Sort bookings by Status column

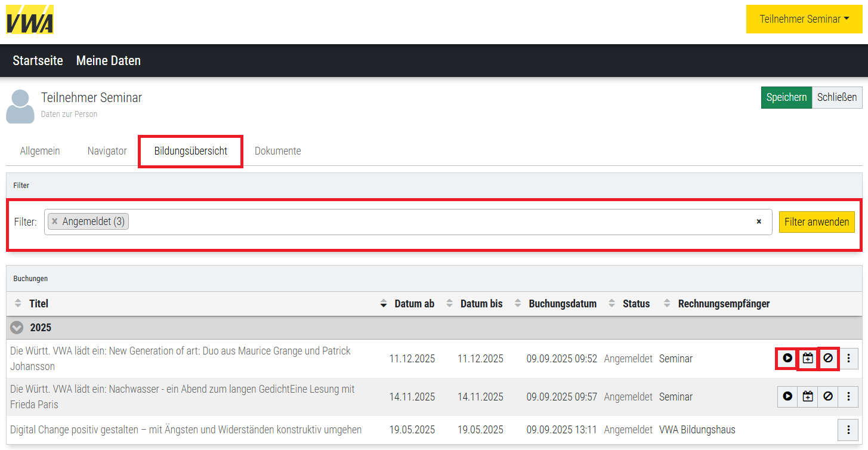click(636, 304)
